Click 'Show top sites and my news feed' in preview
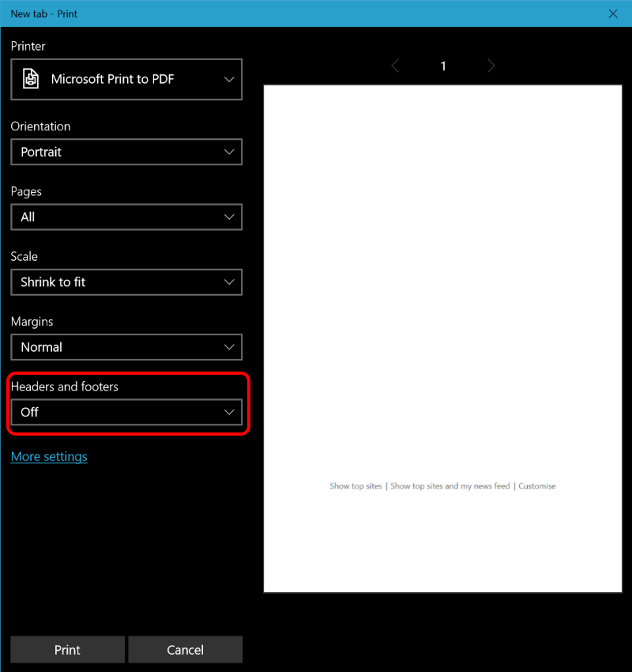 click(450, 486)
